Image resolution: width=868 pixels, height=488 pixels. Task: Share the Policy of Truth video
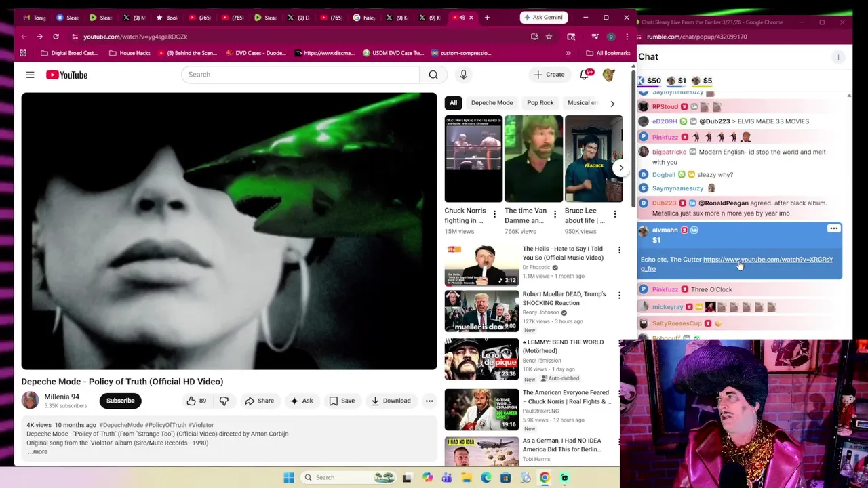tap(259, 401)
